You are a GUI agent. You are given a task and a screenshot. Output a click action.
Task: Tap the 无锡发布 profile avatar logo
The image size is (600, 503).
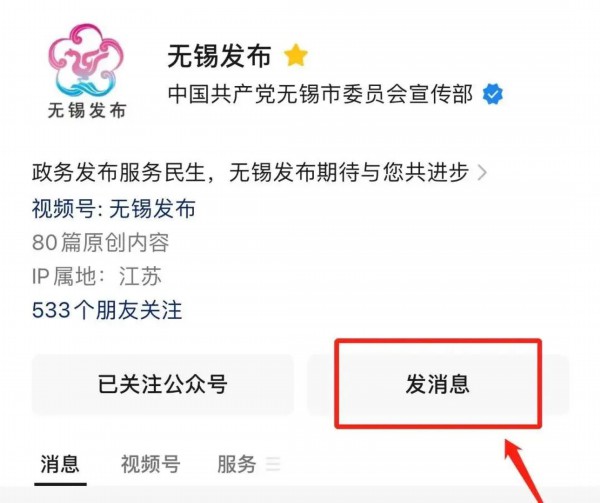click(x=87, y=71)
